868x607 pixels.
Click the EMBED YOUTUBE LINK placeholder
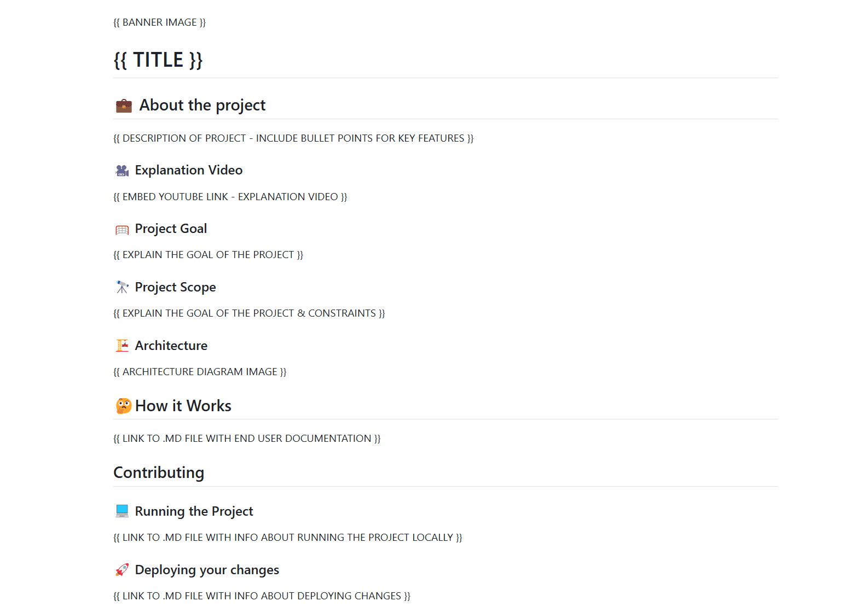[230, 197]
